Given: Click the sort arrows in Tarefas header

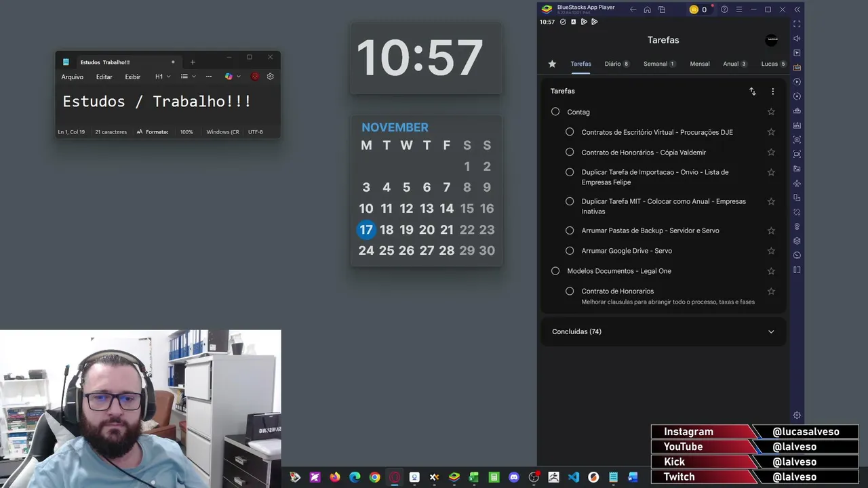Looking at the screenshot, I should 752,91.
